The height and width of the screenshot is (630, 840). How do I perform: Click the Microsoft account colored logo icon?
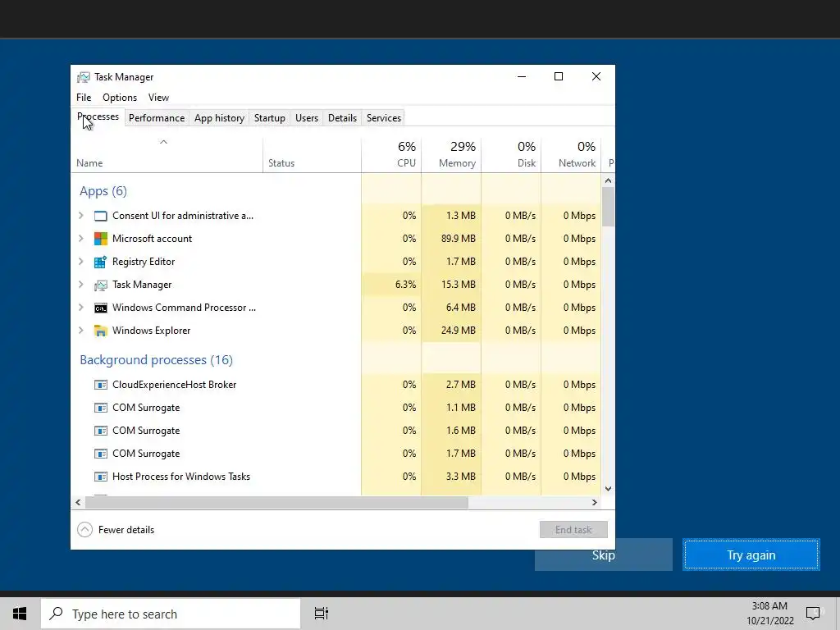pos(101,239)
